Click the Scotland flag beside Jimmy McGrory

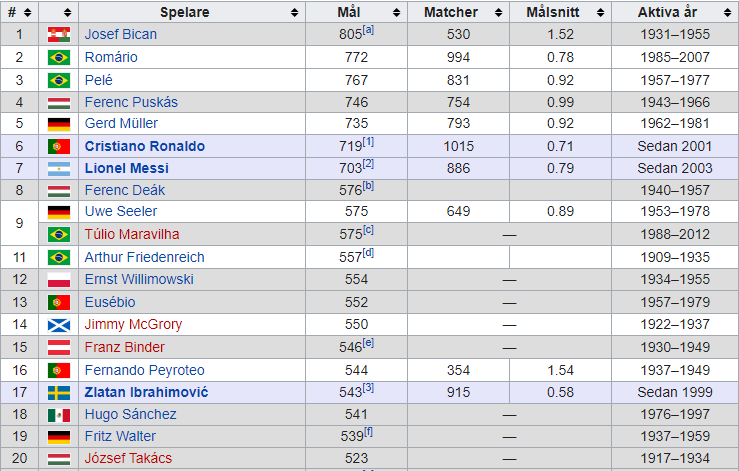click(x=59, y=324)
